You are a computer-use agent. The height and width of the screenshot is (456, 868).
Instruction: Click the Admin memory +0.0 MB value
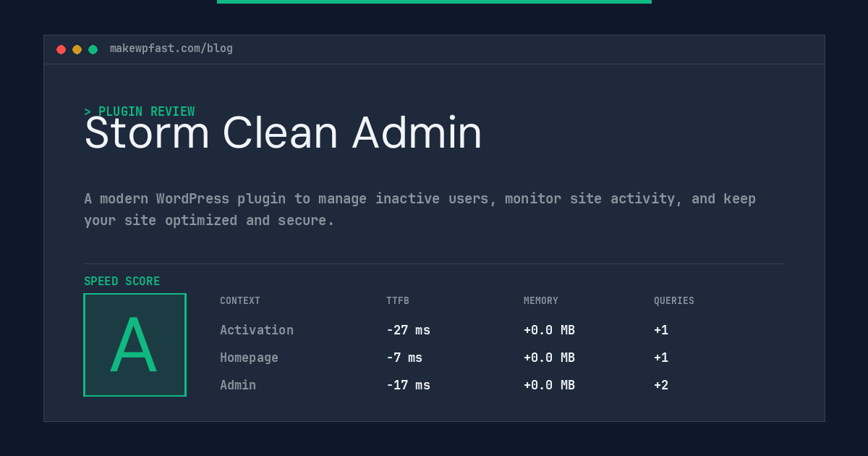(x=549, y=385)
